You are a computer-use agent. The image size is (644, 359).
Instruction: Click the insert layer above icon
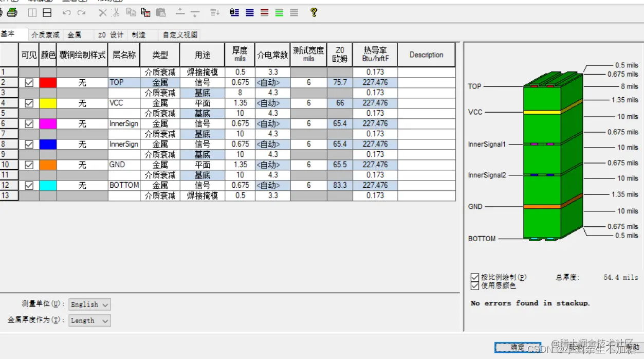click(x=180, y=12)
